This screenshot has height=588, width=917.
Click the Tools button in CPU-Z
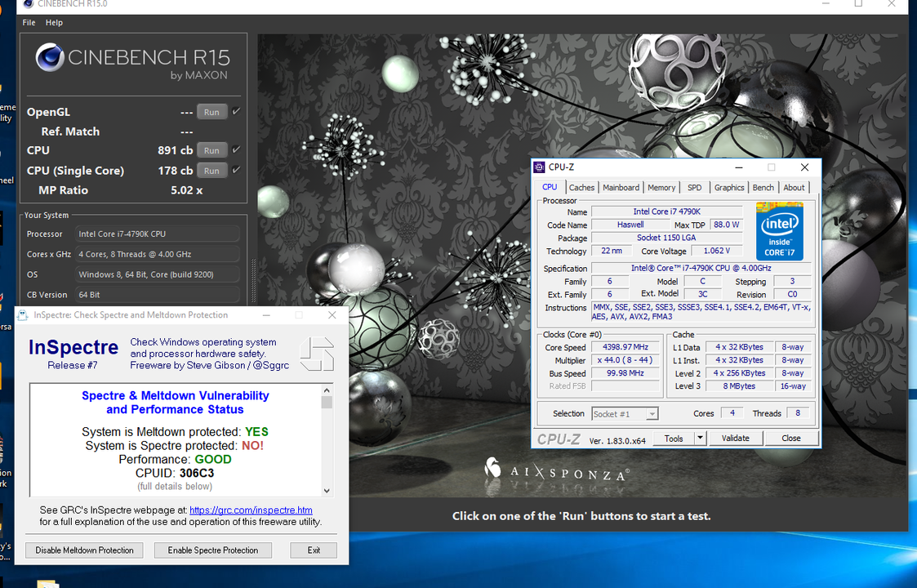pos(673,438)
